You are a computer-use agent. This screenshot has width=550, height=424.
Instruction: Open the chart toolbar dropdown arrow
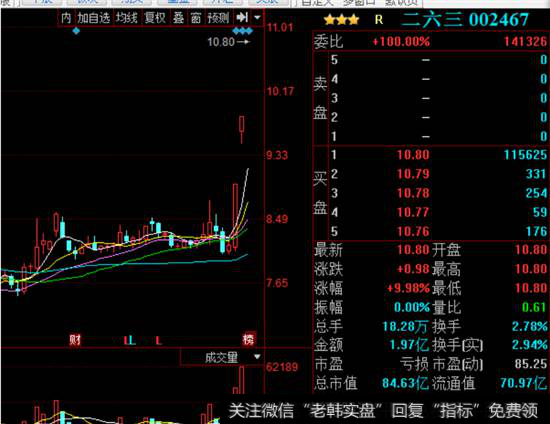(x=257, y=17)
